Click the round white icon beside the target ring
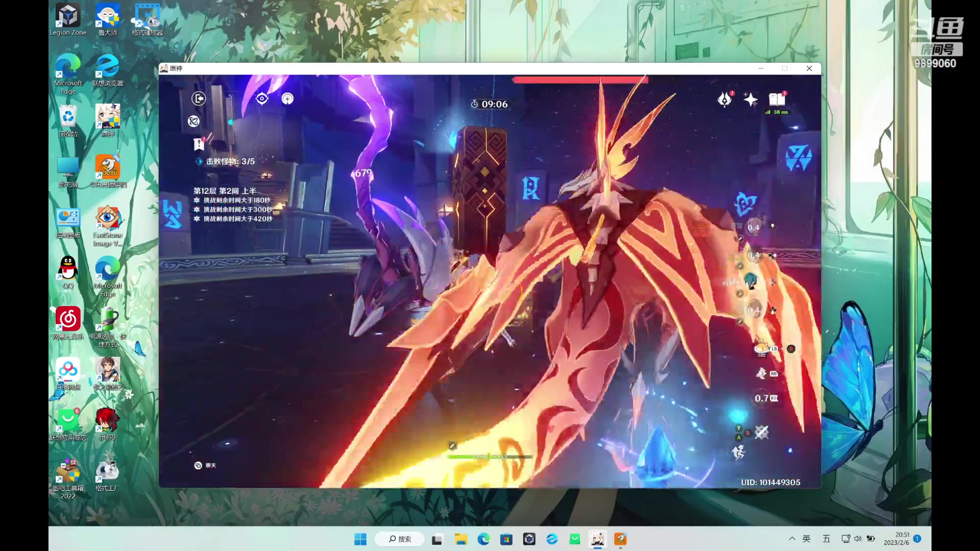The width and height of the screenshot is (980, 551). [x=287, y=98]
